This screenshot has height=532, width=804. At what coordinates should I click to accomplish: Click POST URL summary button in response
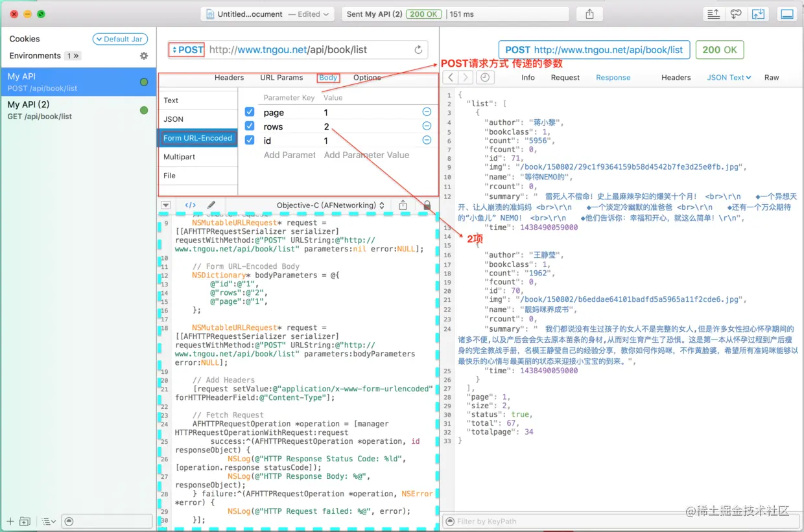(594, 50)
